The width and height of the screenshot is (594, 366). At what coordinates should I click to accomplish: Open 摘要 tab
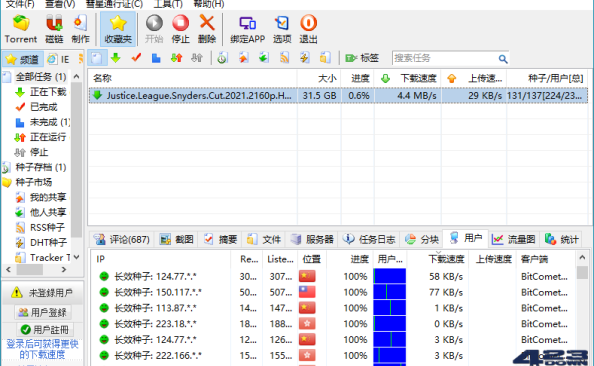point(220,239)
